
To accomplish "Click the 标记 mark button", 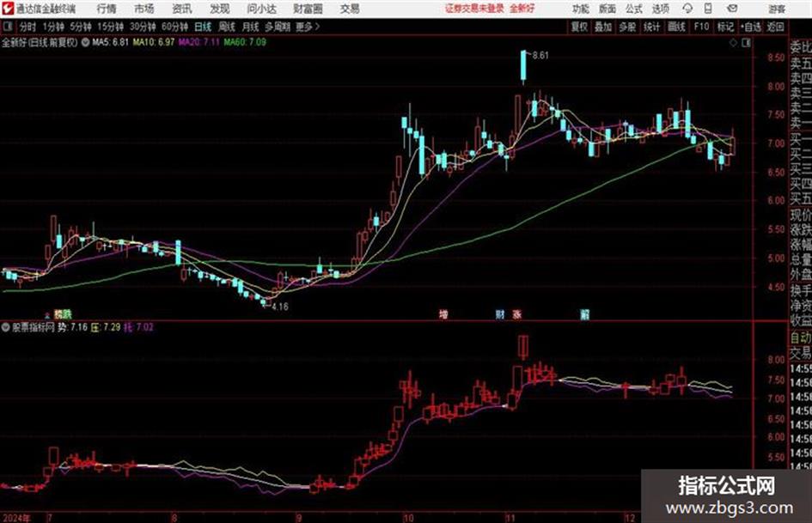I will 725,27.
